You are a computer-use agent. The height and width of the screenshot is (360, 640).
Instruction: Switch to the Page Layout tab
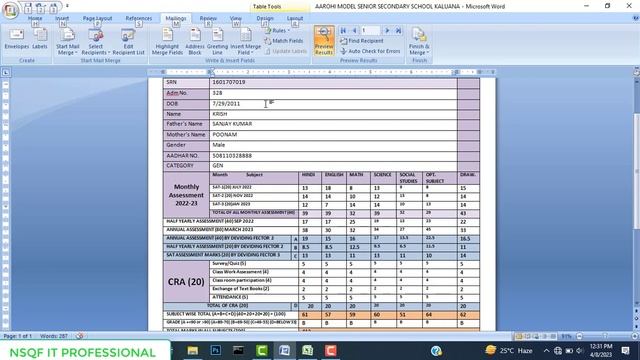click(97, 18)
